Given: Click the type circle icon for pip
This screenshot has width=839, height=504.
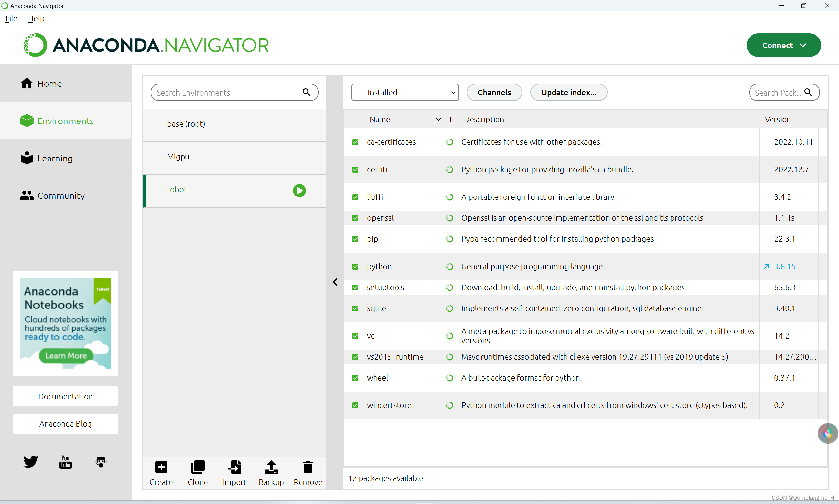Looking at the screenshot, I should 450,239.
